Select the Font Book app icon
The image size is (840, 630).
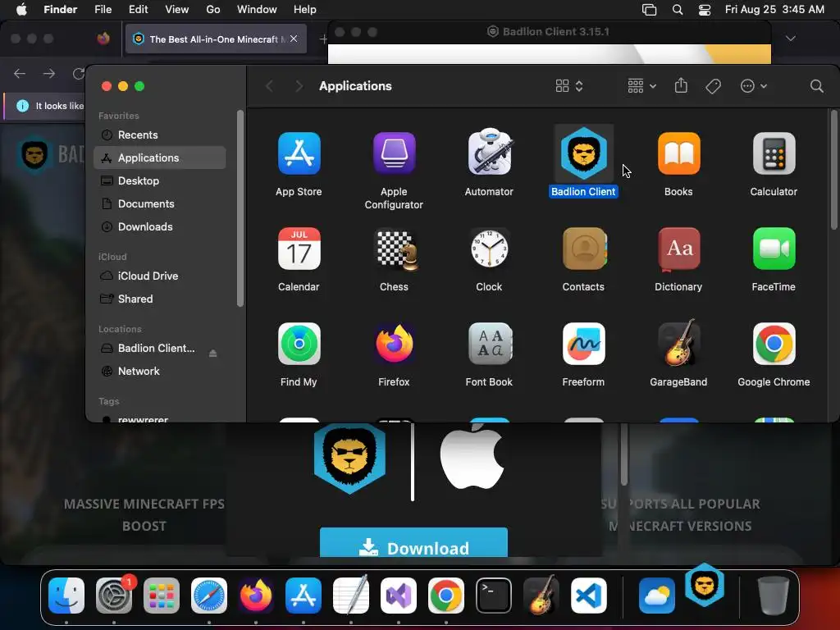click(489, 344)
